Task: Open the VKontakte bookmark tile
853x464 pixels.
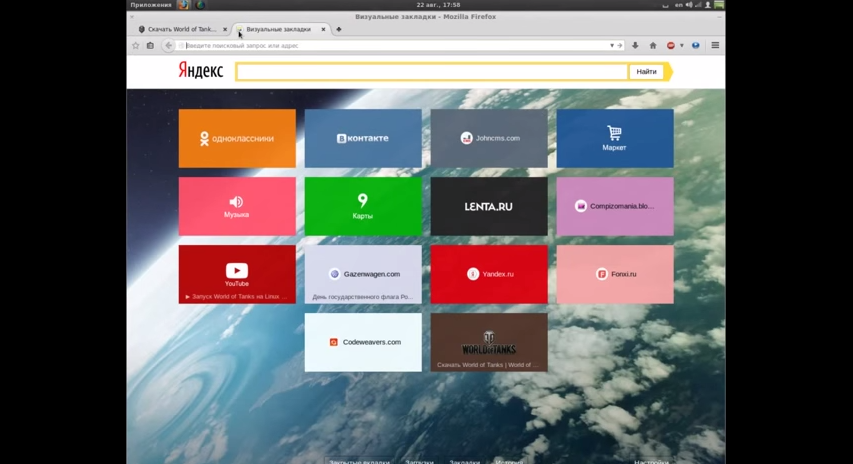Action: pyautogui.click(x=363, y=138)
